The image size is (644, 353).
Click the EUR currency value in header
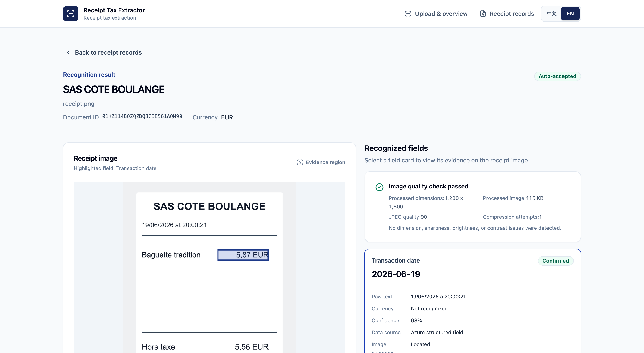(x=227, y=117)
